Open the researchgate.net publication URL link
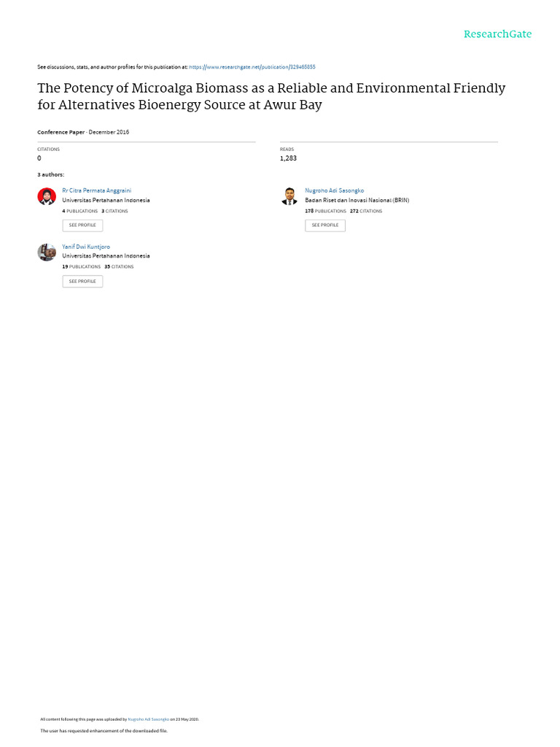Screen dimensions: 560x747 (x=252, y=67)
